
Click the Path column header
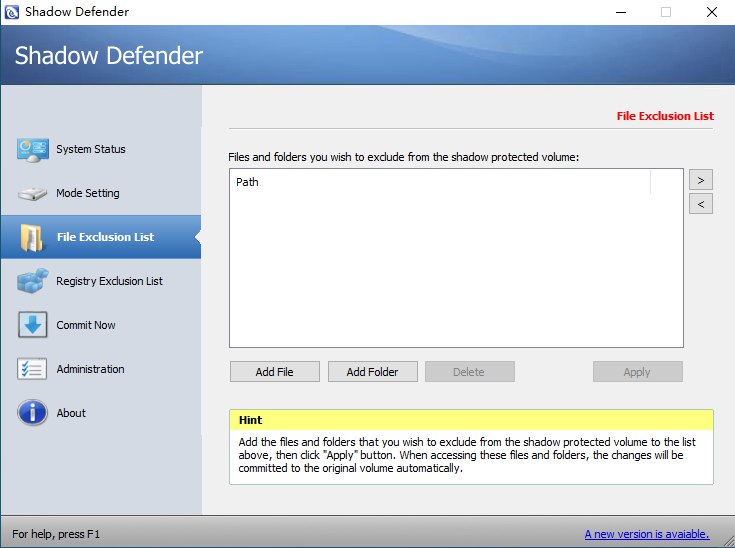(x=440, y=182)
